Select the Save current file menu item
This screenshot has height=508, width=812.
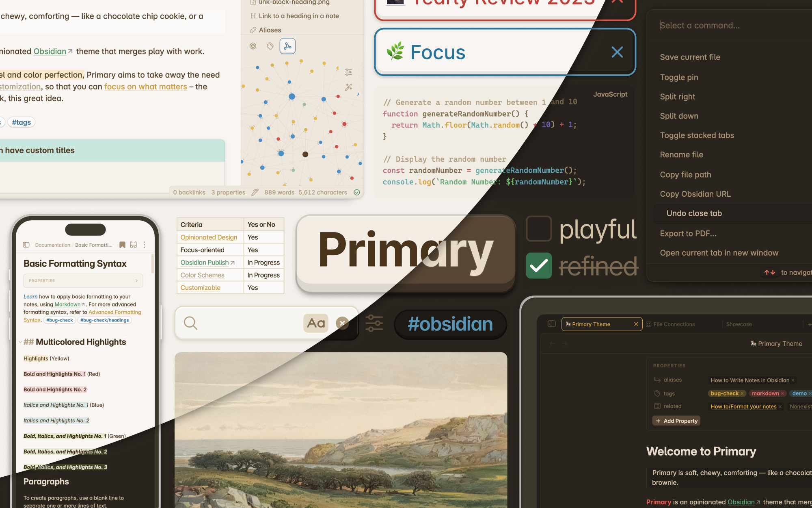(690, 57)
